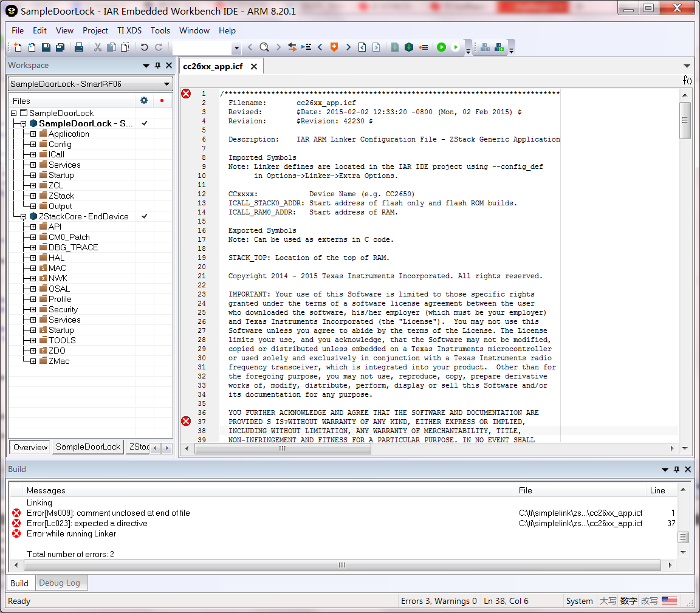700x613 pixels.
Task: Click the Build messages horizontal scrollbar
Action: (x=342, y=565)
